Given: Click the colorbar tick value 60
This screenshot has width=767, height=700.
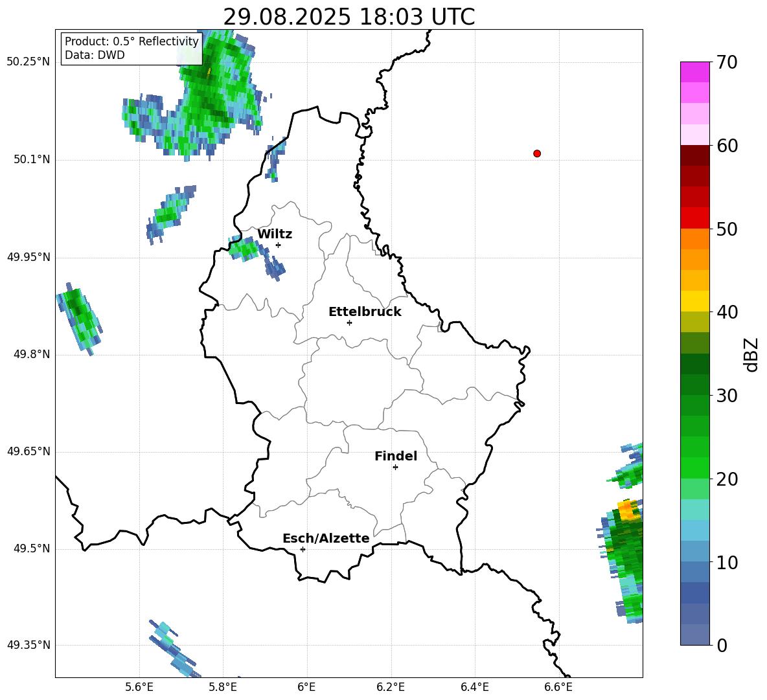Looking at the screenshot, I should click(x=727, y=146).
